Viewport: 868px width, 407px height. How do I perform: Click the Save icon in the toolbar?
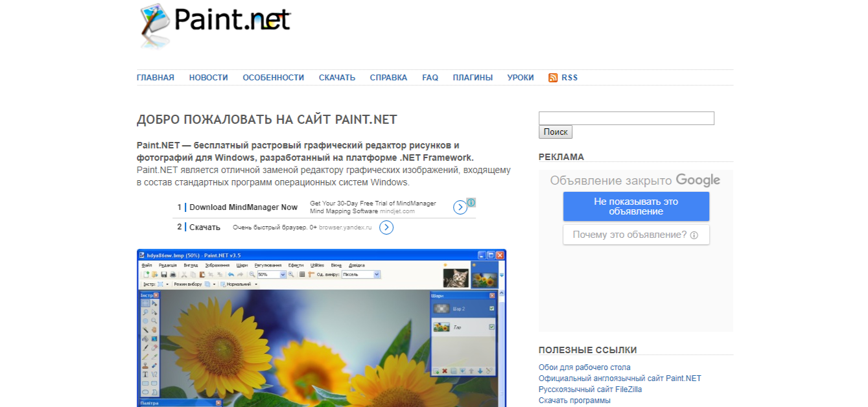click(164, 274)
